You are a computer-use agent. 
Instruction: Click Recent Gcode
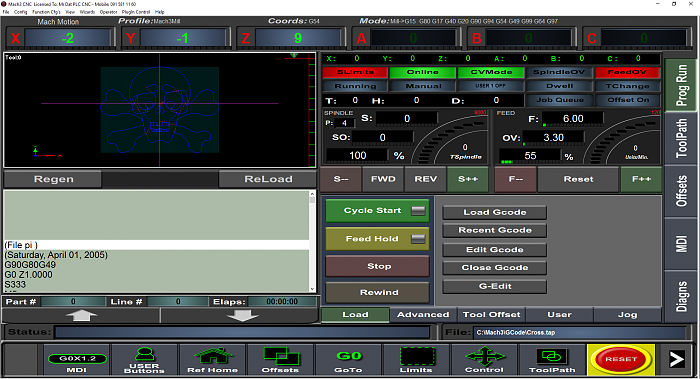[x=495, y=230]
